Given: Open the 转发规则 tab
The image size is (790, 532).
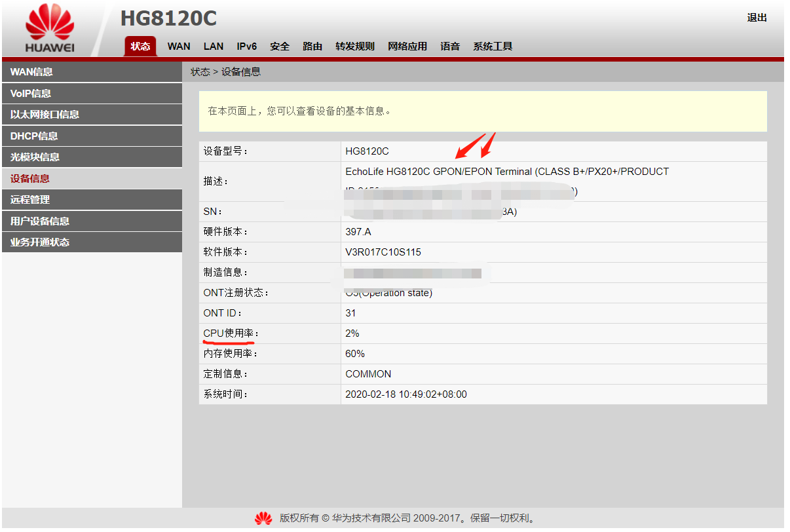Looking at the screenshot, I should [355, 47].
